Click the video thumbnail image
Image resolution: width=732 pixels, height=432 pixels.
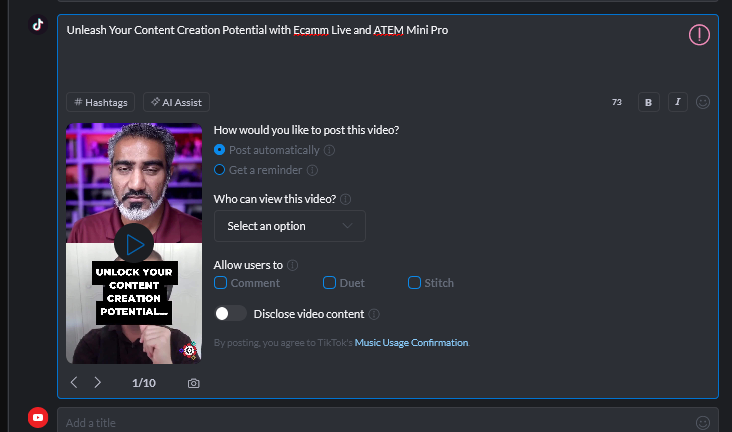pyautogui.click(x=134, y=243)
